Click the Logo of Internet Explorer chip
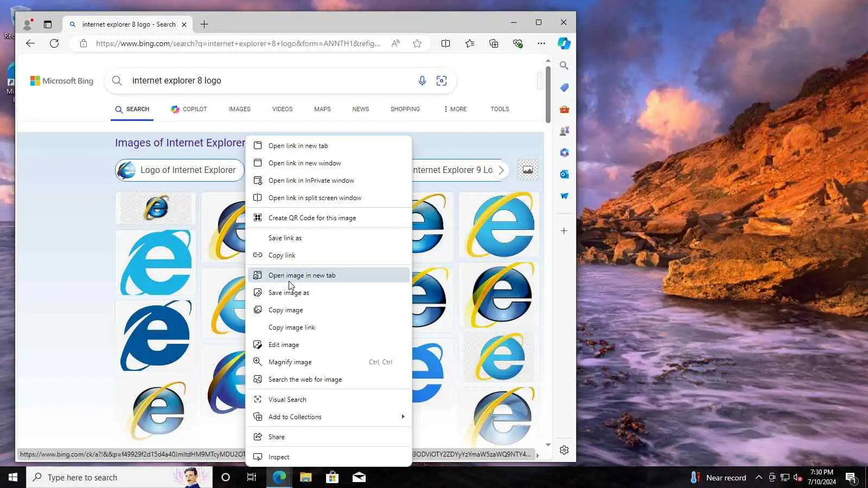Image resolution: width=868 pixels, height=488 pixels. [x=180, y=170]
